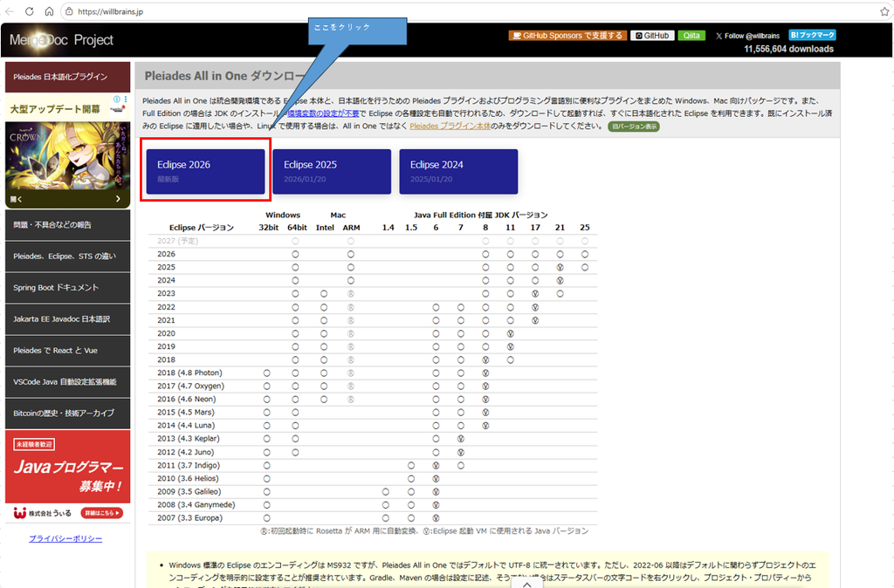Click the CROWN game ad image
This screenshot has height=588, width=894.
pos(68,157)
